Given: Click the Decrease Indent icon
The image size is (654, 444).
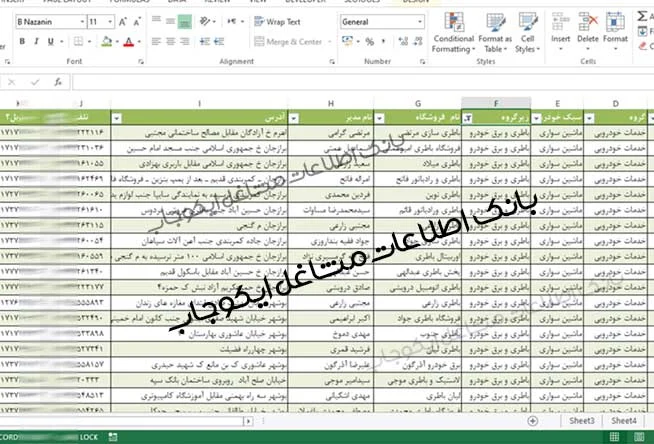Looking at the screenshot, I should click(x=204, y=41).
